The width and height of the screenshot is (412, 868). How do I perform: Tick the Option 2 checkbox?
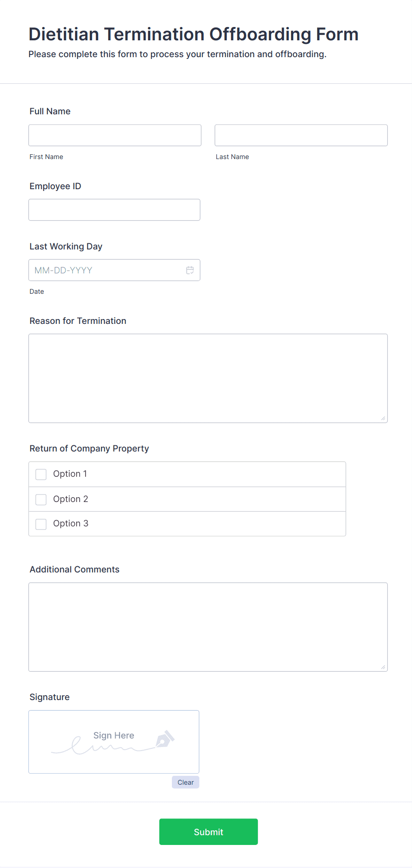pos(41,500)
